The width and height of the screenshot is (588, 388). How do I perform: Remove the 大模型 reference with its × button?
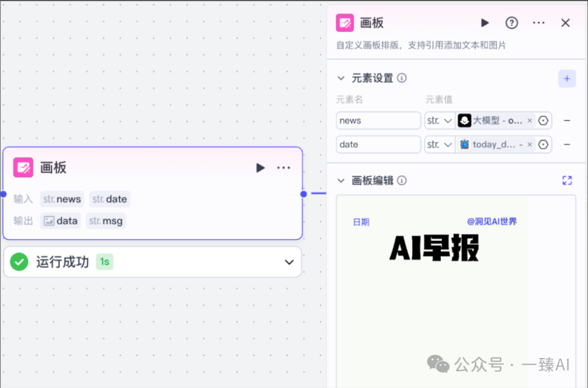(x=529, y=120)
